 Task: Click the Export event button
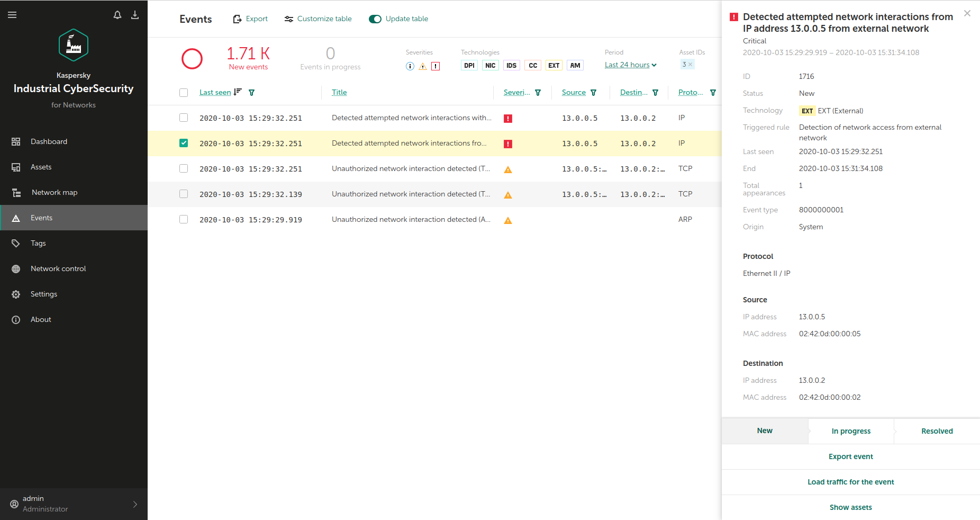tap(850, 456)
